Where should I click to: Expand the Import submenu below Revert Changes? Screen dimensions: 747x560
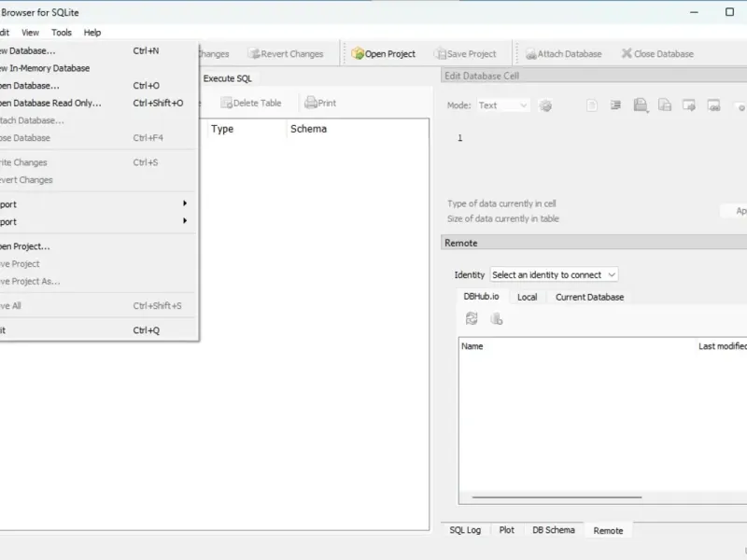coord(98,204)
